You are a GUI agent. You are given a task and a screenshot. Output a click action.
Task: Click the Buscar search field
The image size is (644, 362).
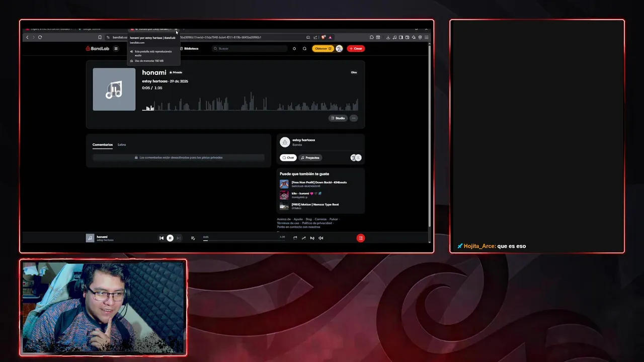click(250, 49)
